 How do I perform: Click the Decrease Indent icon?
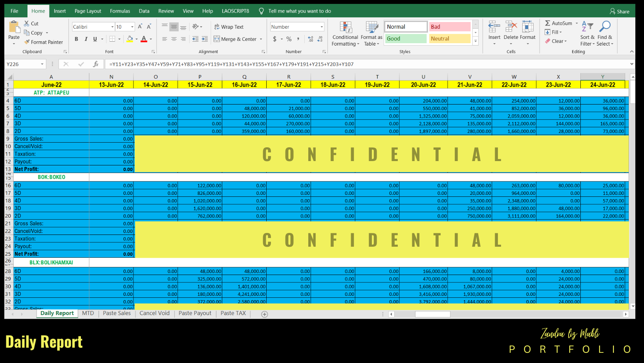pos(195,39)
